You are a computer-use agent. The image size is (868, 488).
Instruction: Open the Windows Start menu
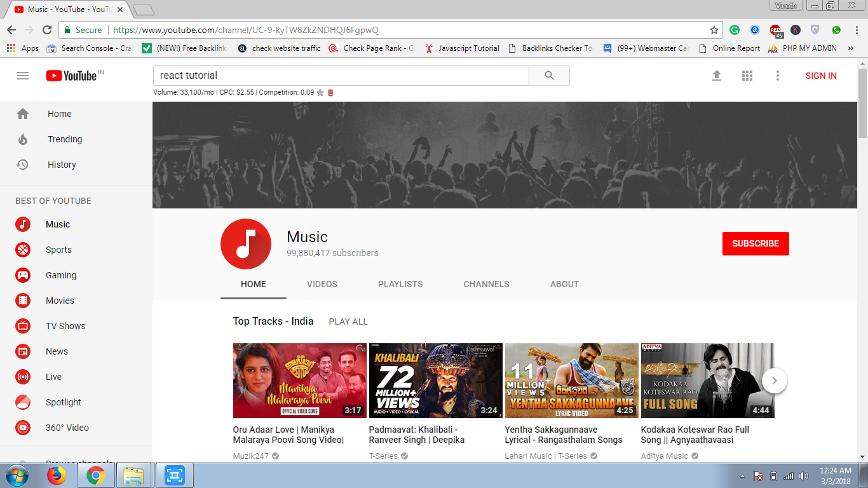click(x=17, y=475)
